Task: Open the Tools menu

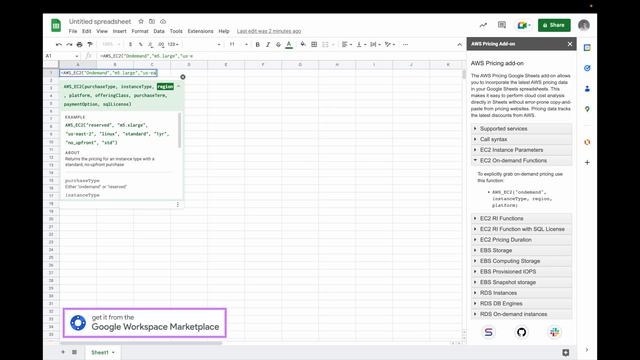Action: [x=176, y=31]
